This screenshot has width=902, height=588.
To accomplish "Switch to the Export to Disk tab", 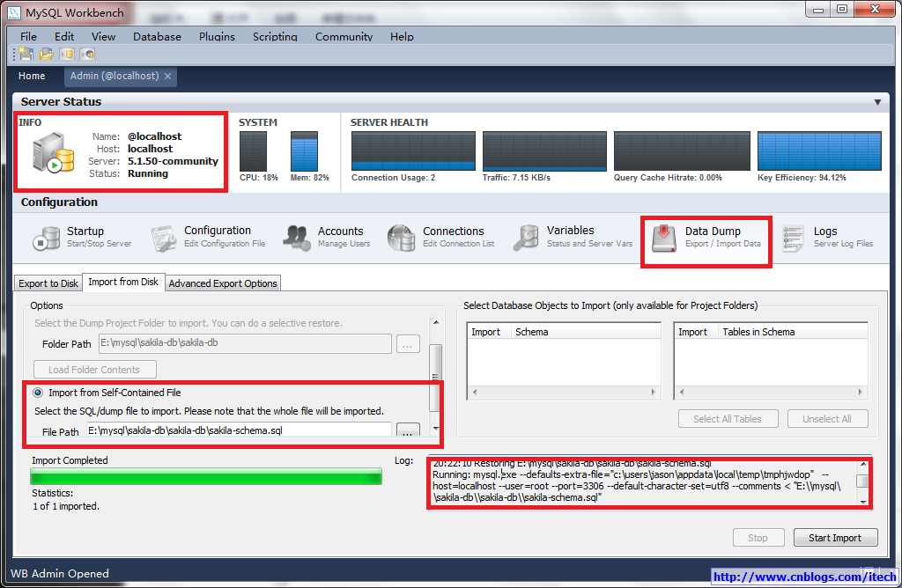I will (48, 283).
